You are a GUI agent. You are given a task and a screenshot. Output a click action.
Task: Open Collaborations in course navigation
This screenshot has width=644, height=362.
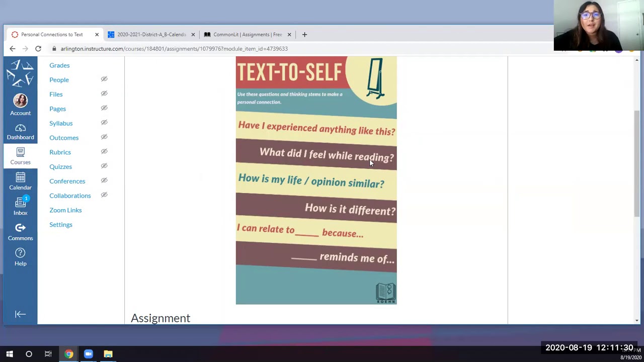(70, 196)
